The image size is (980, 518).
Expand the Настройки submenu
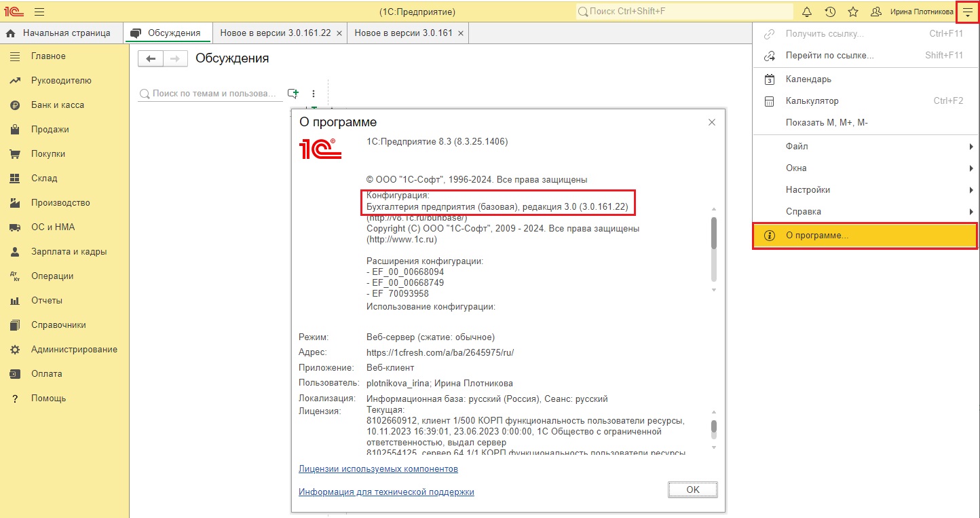coord(865,190)
